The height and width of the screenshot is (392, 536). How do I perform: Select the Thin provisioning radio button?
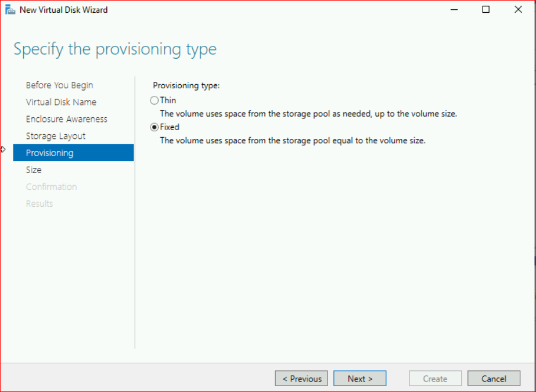tap(154, 100)
